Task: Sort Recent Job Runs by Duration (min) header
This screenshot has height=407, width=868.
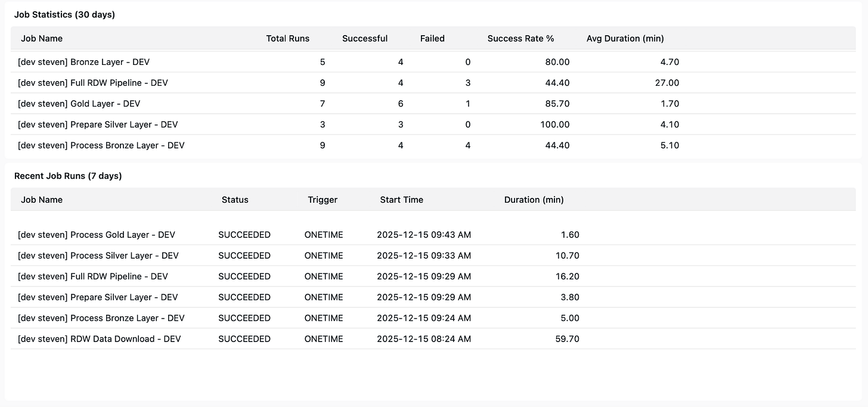Action: [x=534, y=200]
